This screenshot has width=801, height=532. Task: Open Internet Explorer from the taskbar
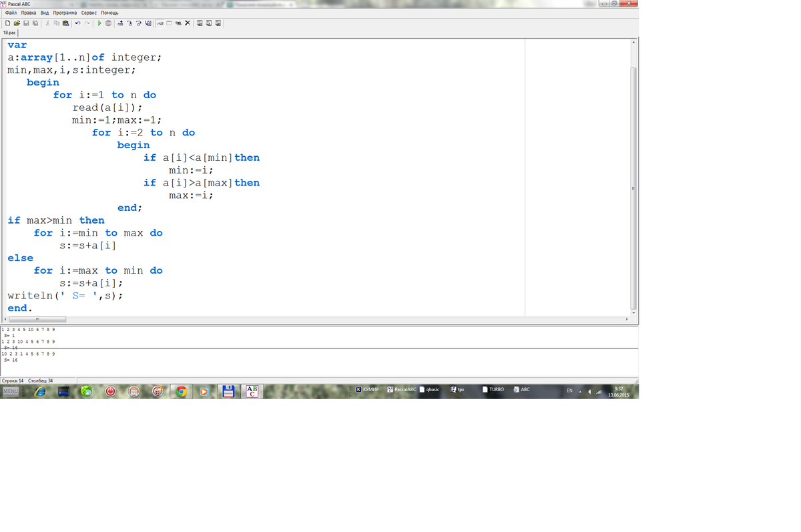[40, 392]
